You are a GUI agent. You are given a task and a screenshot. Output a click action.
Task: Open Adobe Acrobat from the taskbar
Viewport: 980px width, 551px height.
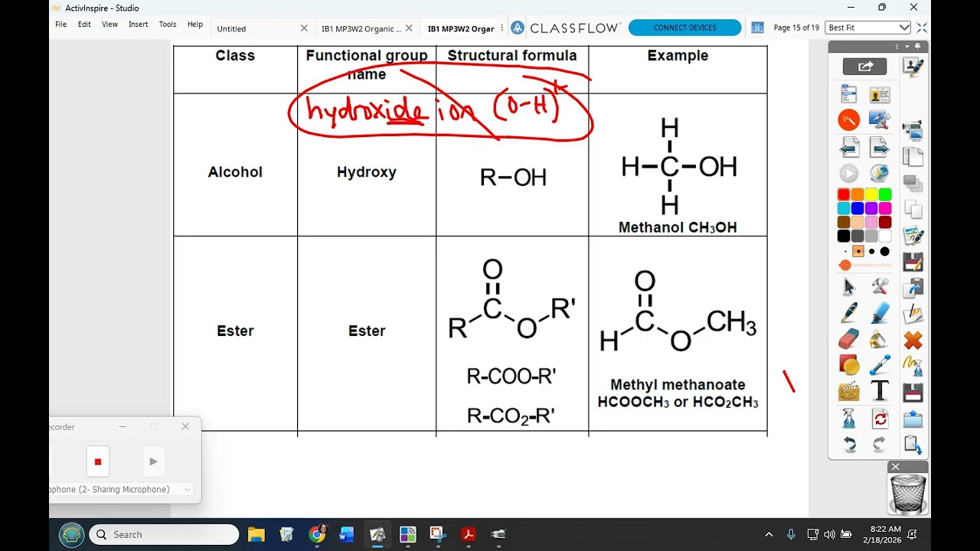coord(469,534)
